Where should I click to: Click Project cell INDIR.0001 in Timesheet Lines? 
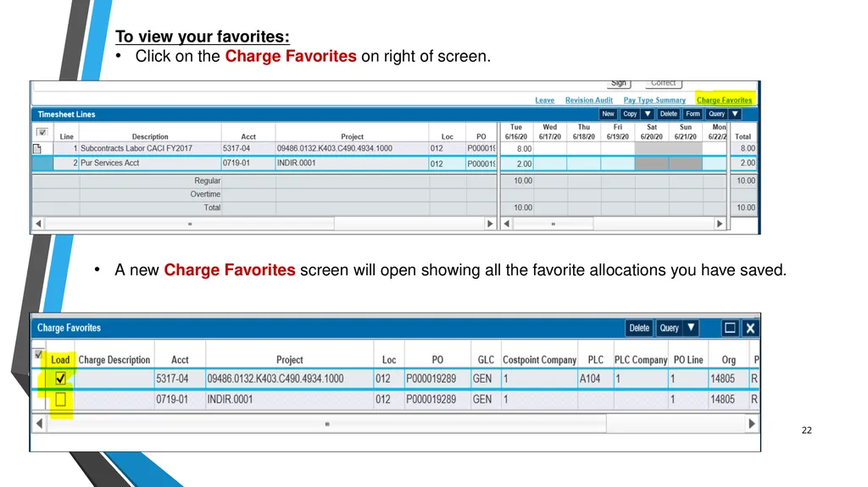[x=352, y=163]
